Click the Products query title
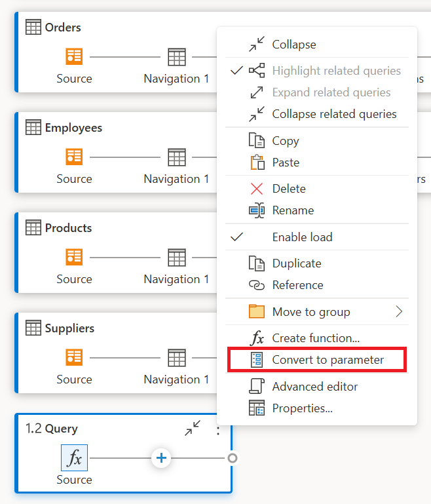431x504 pixels. point(68,228)
